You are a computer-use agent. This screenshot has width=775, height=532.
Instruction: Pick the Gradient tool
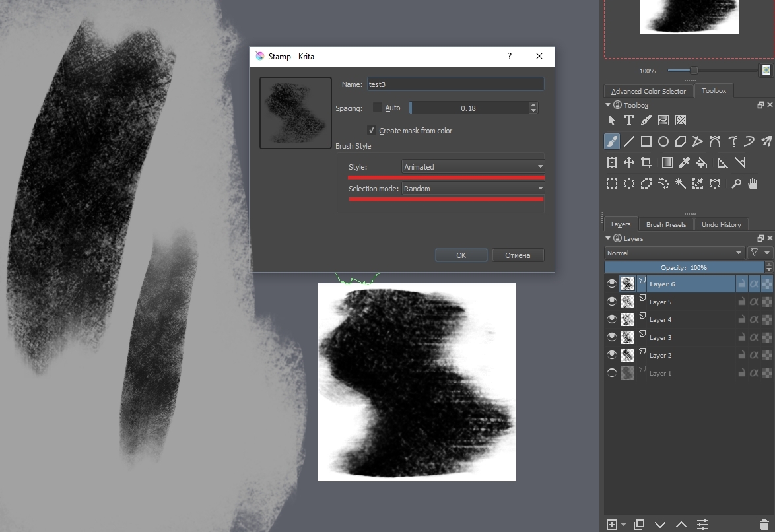coord(667,162)
